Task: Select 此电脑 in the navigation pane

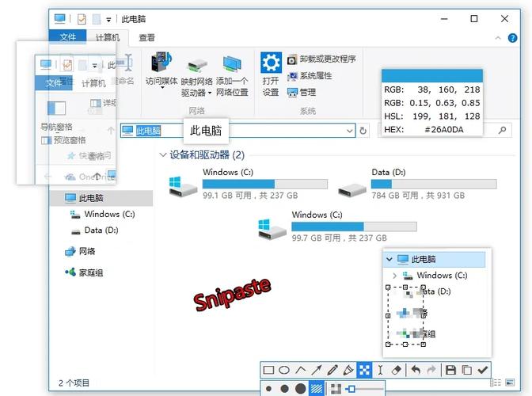Action: (101, 198)
